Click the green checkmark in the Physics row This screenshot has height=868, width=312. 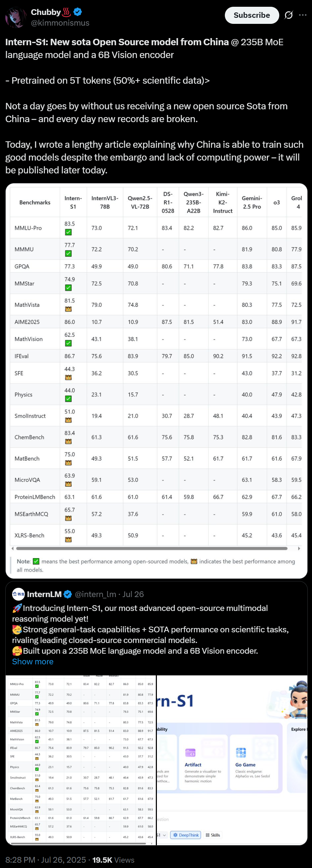click(x=68, y=399)
